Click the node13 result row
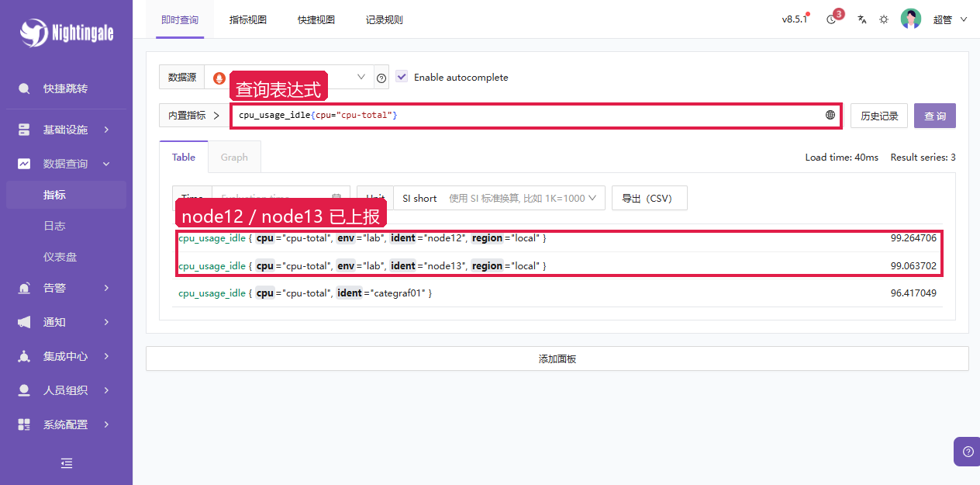980x485 pixels. (557, 265)
